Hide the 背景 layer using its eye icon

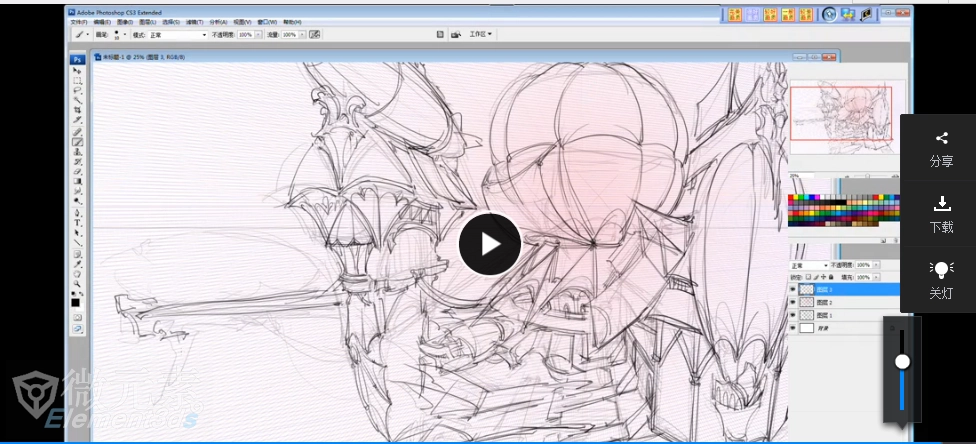click(794, 328)
